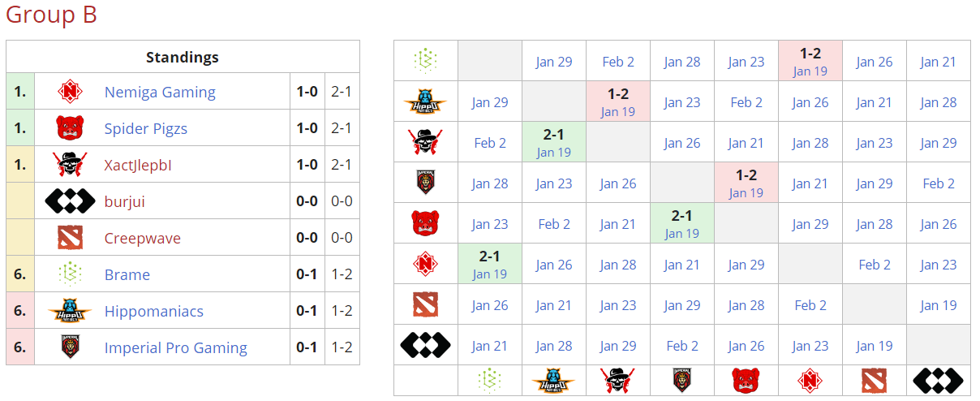Click Spider Pigzs vs Imperial 2-1 cell
Viewport: 980px width, 401px height.
[x=681, y=223]
